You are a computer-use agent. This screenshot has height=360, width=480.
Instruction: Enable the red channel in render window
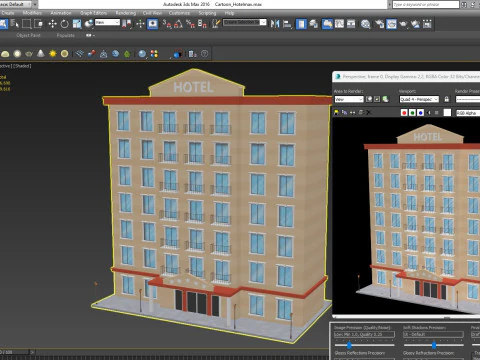point(404,113)
